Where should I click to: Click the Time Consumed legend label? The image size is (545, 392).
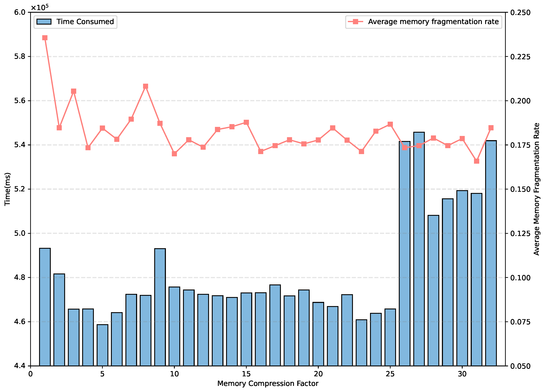85,22
